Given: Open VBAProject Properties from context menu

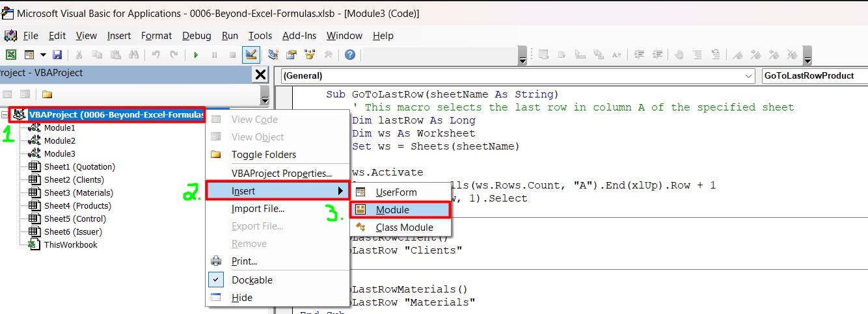Looking at the screenshot, I should point(278,174).
